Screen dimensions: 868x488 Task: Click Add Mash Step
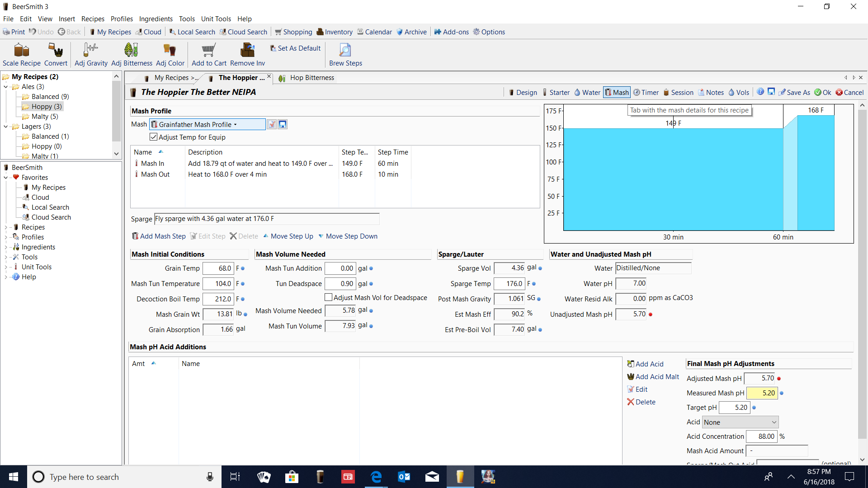(159, 236)
